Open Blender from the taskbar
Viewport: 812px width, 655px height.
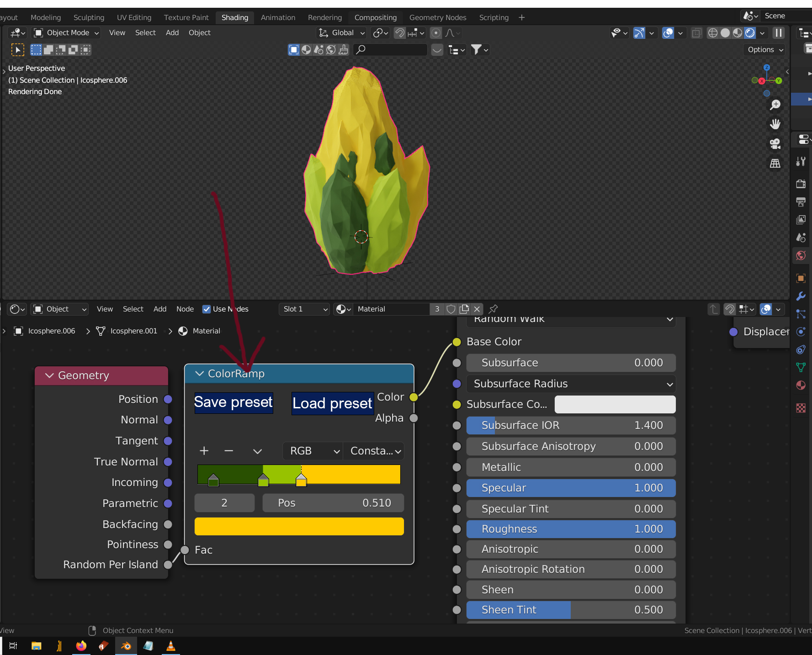coord(126,646)
